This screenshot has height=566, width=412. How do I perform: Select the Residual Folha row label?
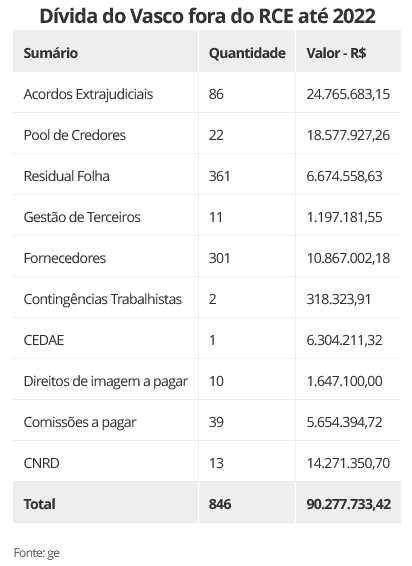[x=66, y=176]
